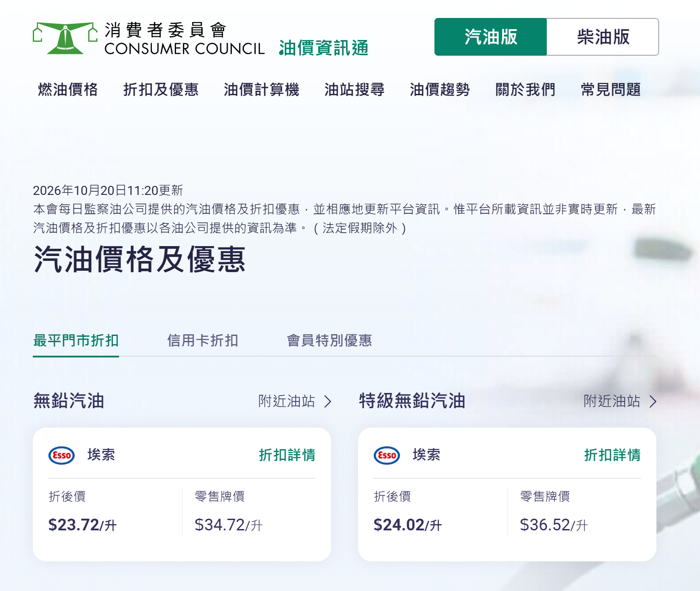The width and height of the screenshot is (700, 591).
Task: Click the chevron arrow beside 無鉛汽油 附近油站
Action: click(328, 401)
